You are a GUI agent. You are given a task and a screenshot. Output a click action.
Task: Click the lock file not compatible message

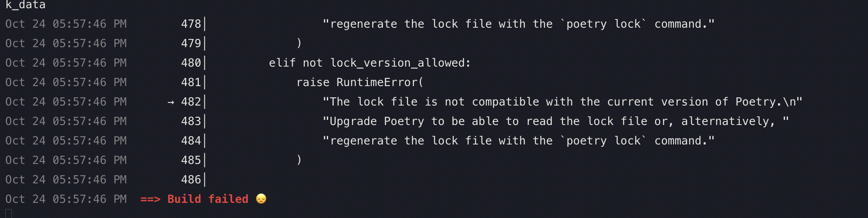[562, 102]
